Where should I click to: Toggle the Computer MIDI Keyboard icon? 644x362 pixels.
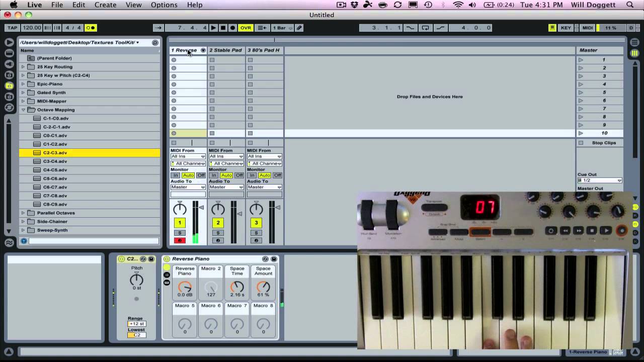tap(552, 28)
